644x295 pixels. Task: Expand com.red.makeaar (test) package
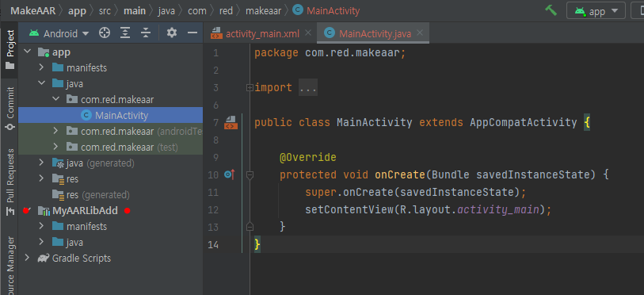pyautogui.click(x=56, y=147)
